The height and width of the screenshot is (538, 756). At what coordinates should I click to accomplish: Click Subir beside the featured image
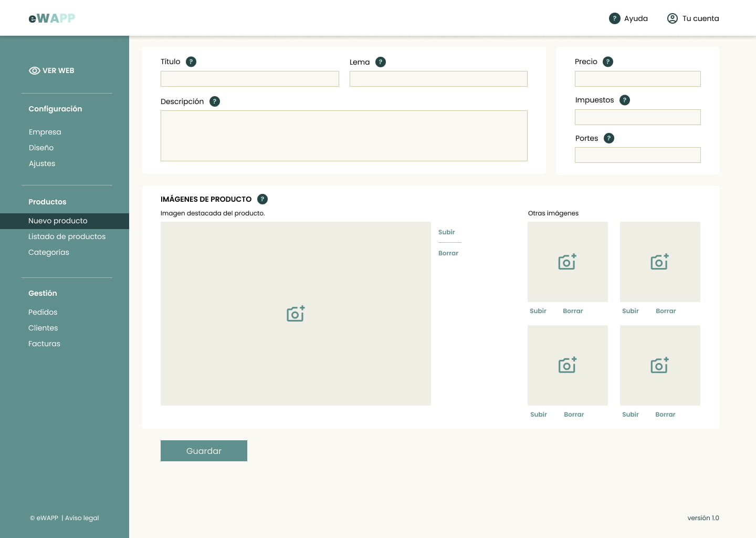point(447,232)
